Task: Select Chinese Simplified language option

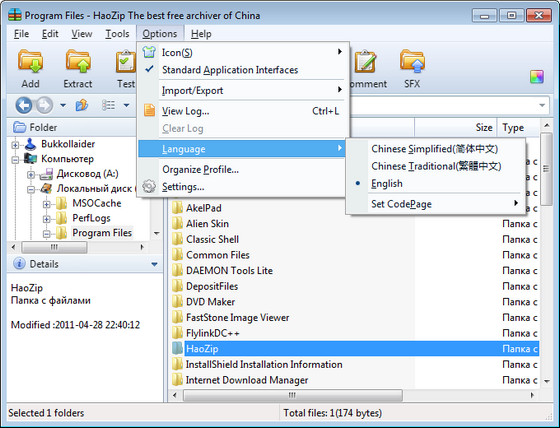Action: point(436,149)
